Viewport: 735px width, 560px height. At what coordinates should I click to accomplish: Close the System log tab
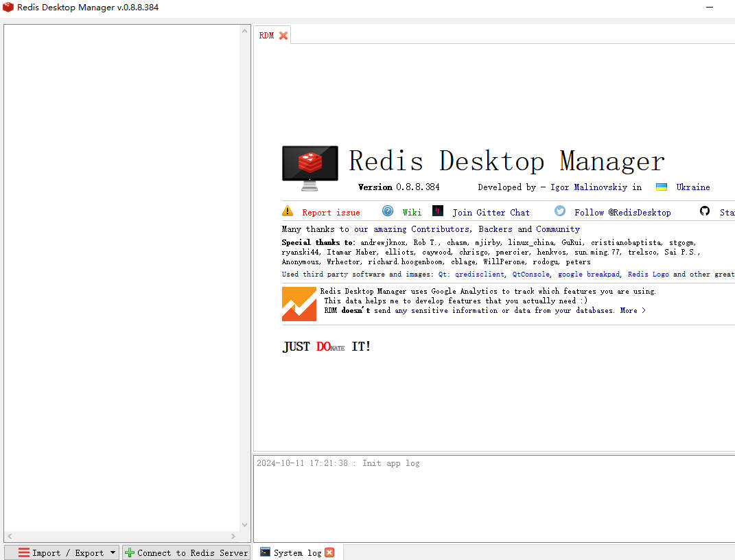(329, 552)
